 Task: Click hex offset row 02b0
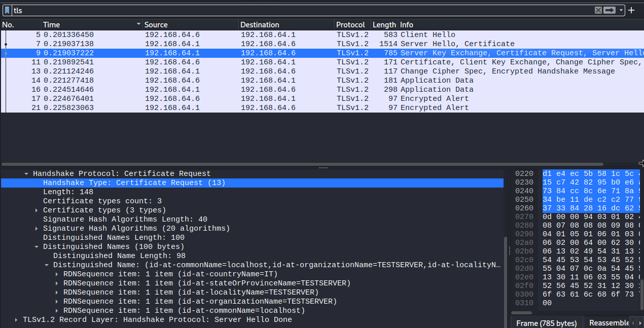tap(524, 251)
